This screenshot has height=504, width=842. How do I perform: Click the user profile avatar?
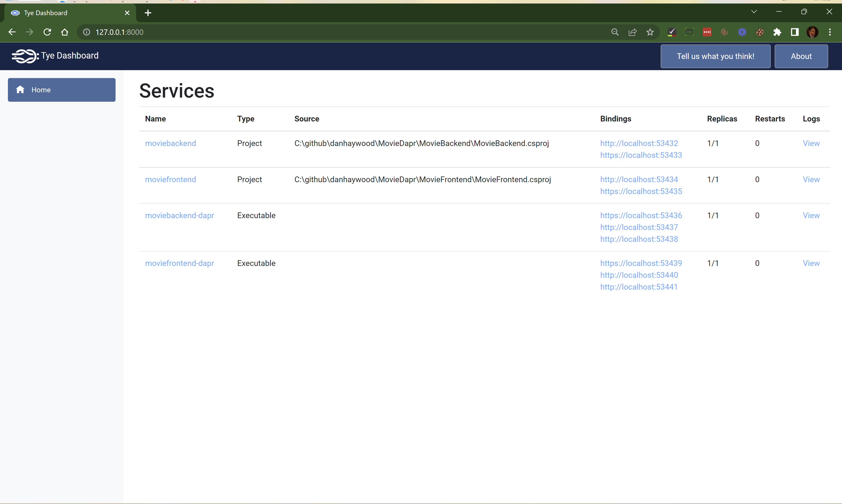click(812, 32)
